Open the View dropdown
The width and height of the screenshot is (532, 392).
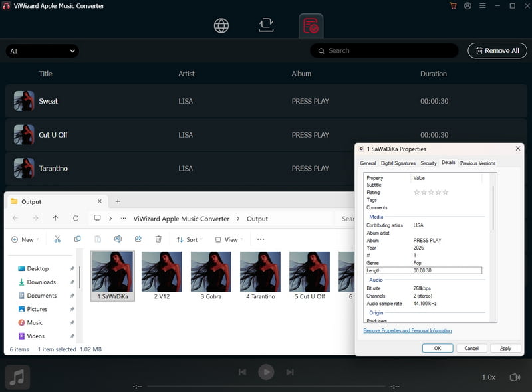(229, 239)
